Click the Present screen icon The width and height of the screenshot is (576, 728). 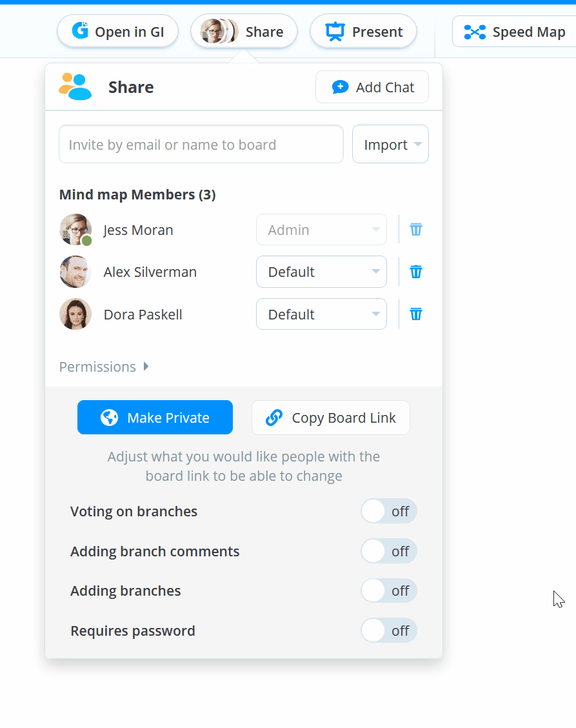click(335, 32)
